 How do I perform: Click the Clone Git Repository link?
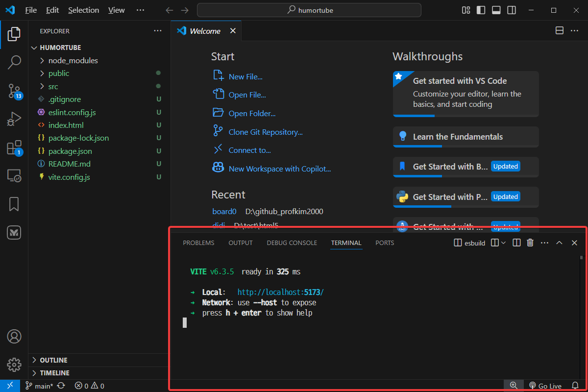[x=265, y=132]
